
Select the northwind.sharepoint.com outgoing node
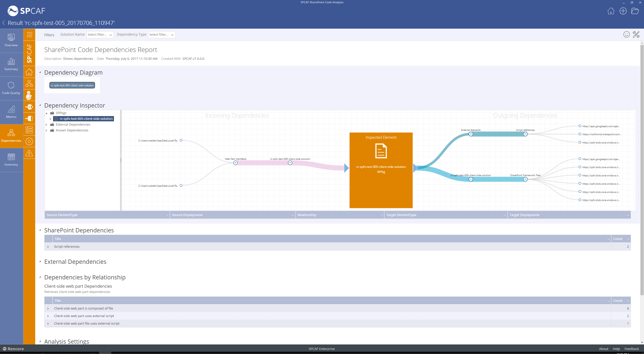(580, 134)
